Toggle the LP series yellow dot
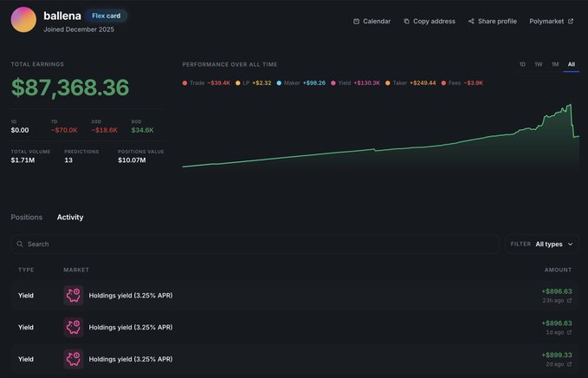588x378 pixels. (x=238, y=83)
